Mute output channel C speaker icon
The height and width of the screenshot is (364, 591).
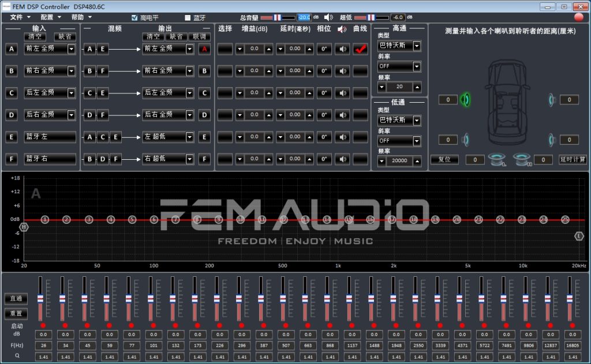343,93
